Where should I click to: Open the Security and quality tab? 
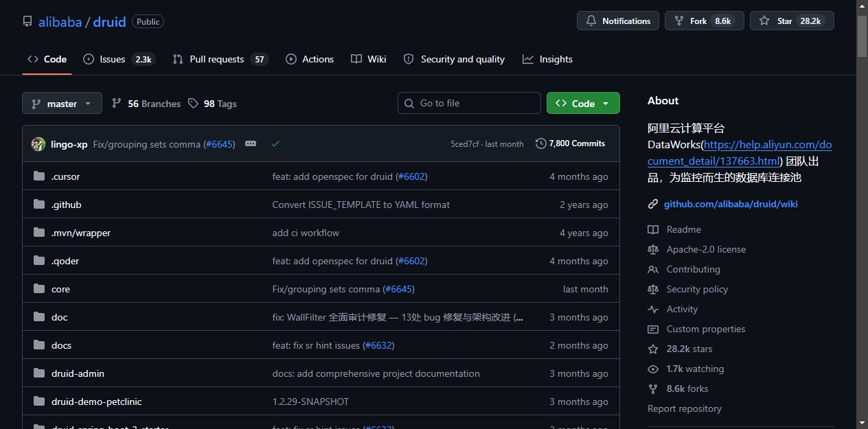coord(454,59)
